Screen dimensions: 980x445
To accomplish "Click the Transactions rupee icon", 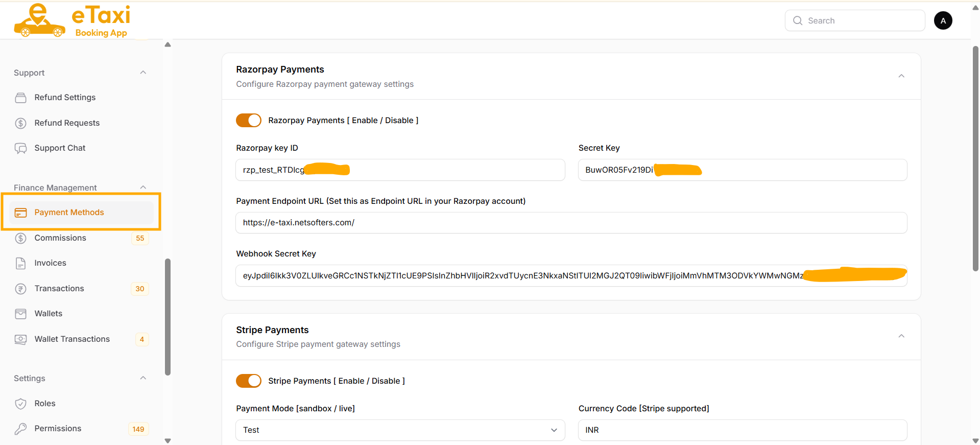I will coord(20,289).
